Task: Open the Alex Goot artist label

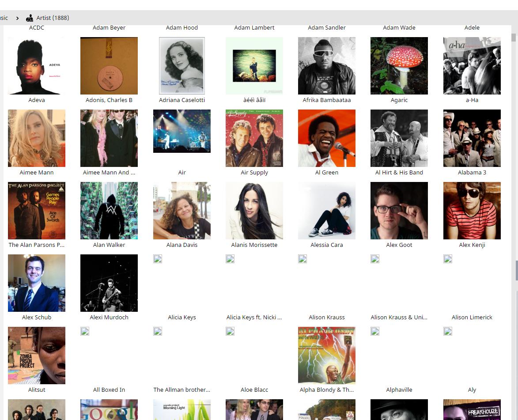Action: tap(399, 245)
